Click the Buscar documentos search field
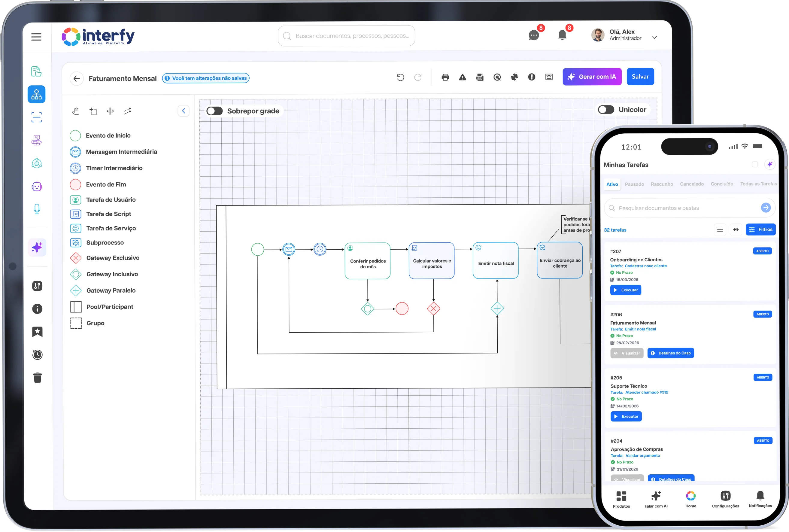Image resolution: width=789 pixels, height=532 pixels. coord(346,36)
